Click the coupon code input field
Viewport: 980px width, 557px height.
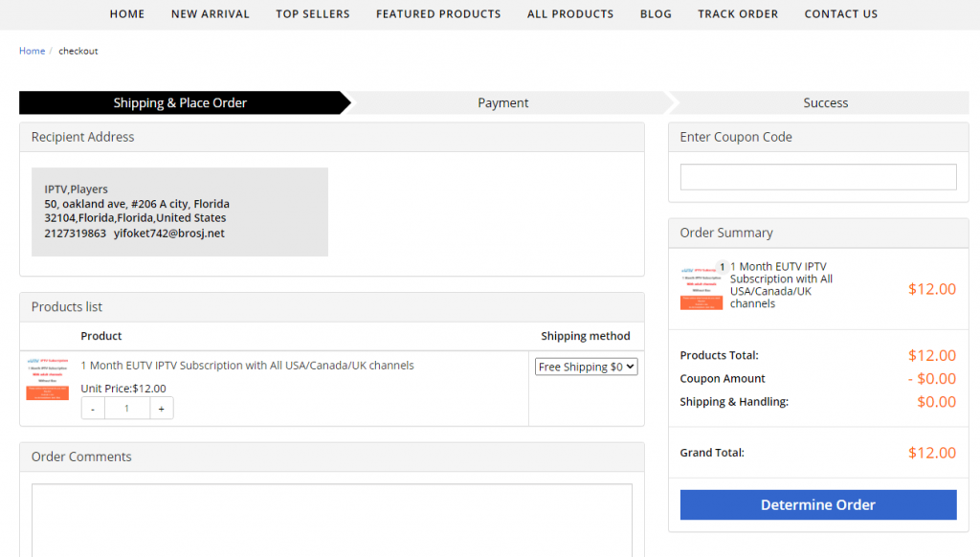pos(818,177)
